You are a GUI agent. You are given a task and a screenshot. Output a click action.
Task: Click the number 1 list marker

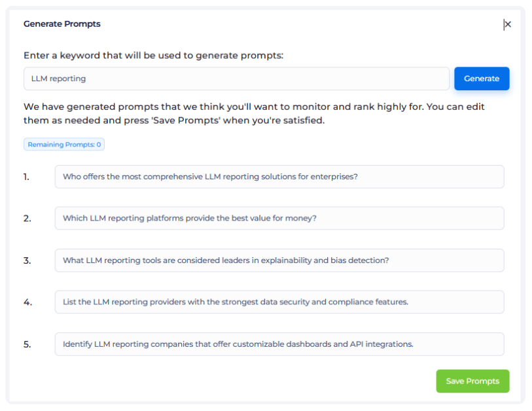(27, 177)
